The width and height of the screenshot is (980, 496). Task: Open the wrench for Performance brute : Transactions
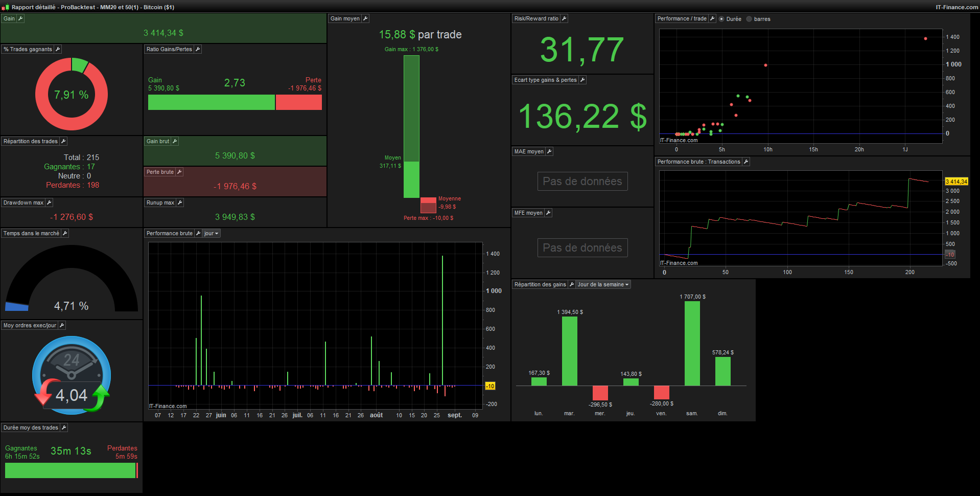(x=746, y=162)
